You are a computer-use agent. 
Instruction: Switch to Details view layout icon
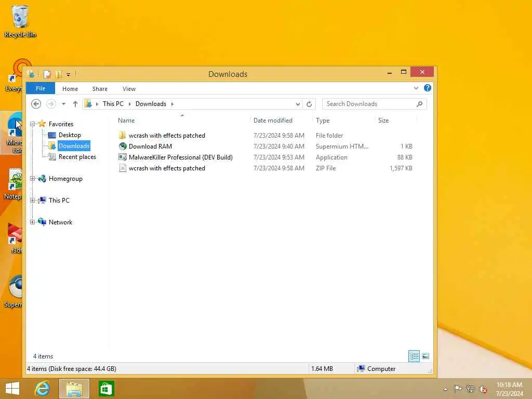pyautogui.click(x=414, y=356)
